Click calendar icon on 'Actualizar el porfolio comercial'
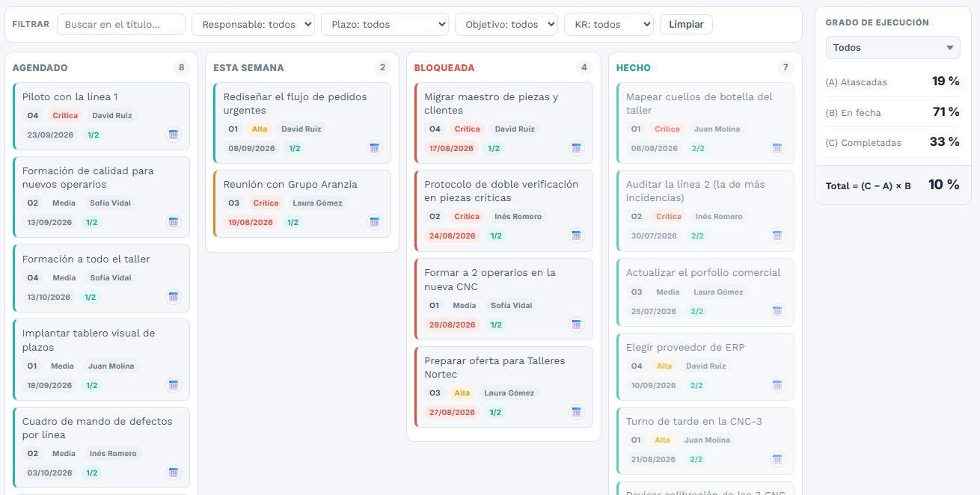980x495 pixels. click(777, 311)
